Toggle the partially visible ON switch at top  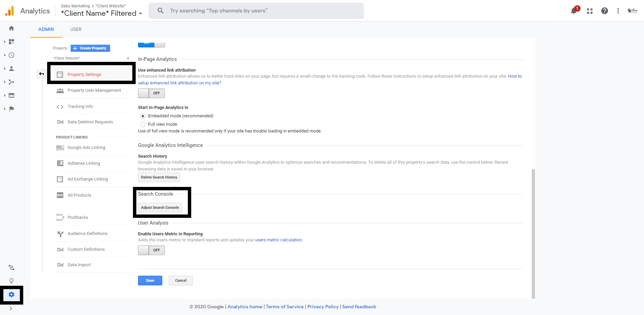tap(151, 44)
